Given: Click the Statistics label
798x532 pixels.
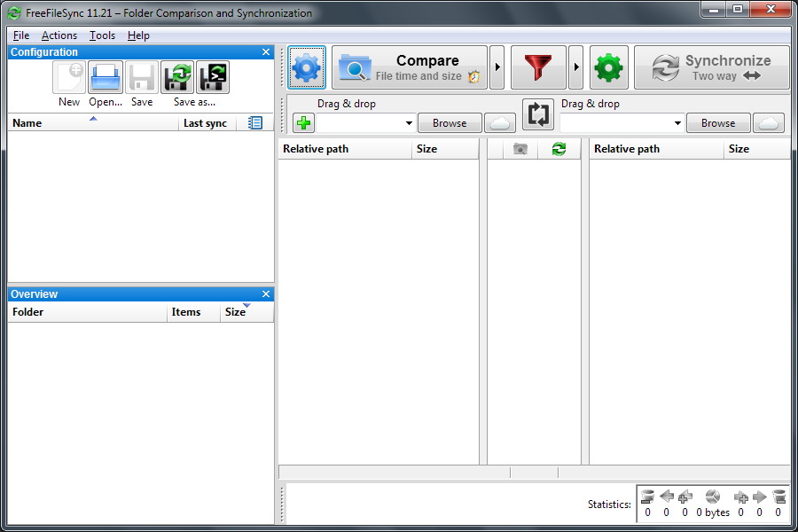Looking at the screenshot, I should click(x=609, y=505).
